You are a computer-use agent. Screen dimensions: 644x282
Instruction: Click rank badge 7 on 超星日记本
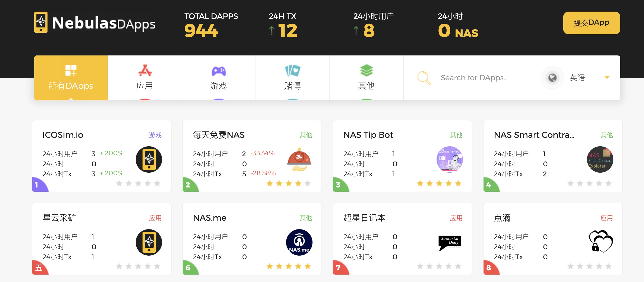click(x=340, y=267)
